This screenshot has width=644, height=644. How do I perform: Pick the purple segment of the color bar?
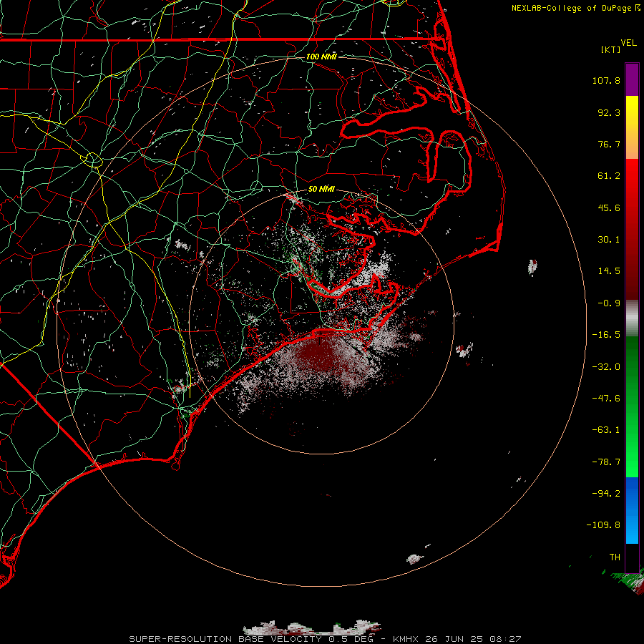pyautogui.click(x=632, y=79)
